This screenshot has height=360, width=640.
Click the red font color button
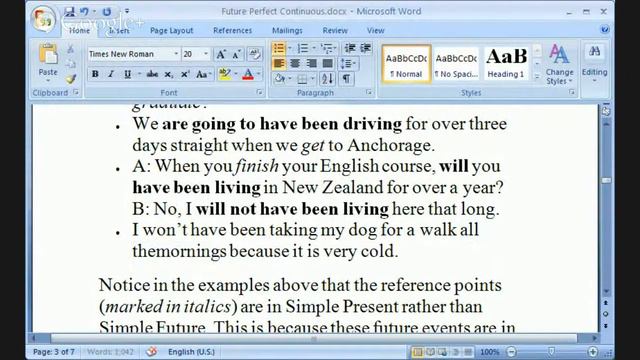tap(248, 74)
